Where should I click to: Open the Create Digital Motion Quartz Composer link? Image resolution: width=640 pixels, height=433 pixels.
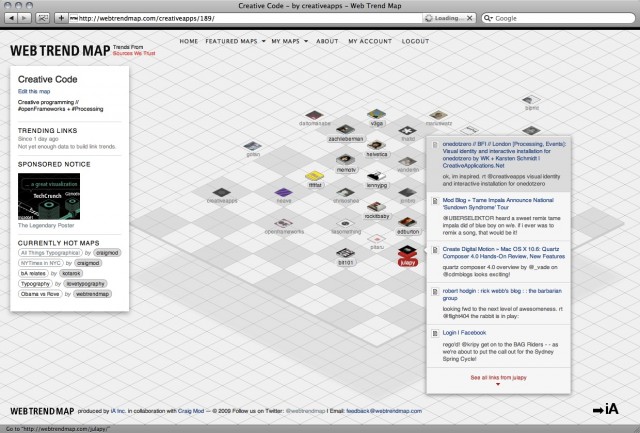coord(504,253)
